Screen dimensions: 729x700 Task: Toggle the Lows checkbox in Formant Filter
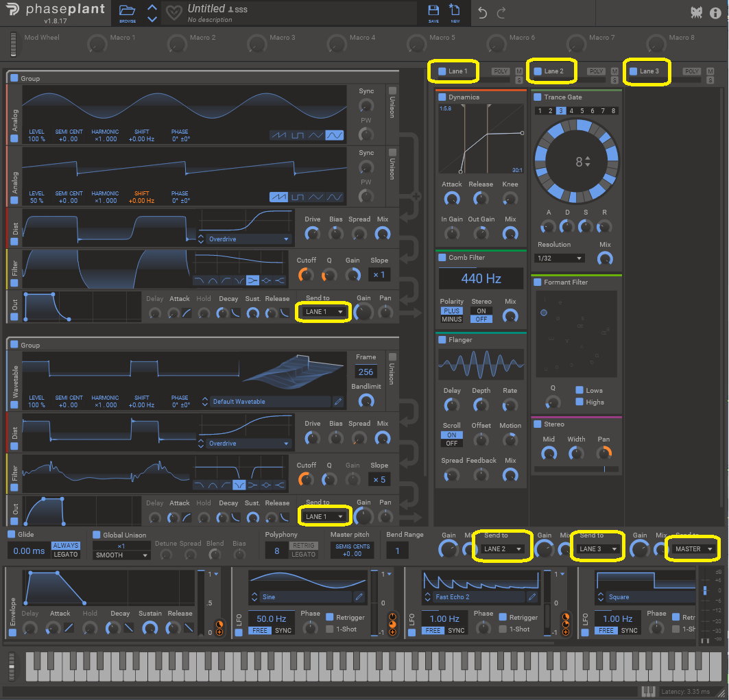[579, 390]
